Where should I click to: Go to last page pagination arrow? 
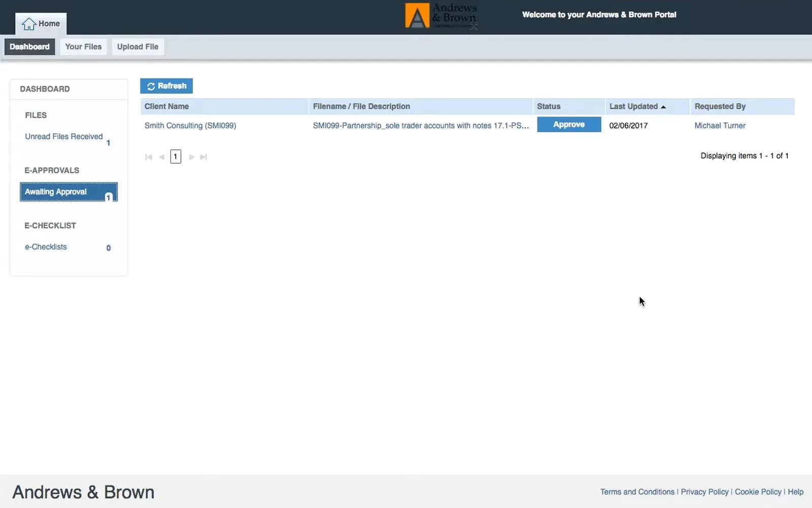204,157
